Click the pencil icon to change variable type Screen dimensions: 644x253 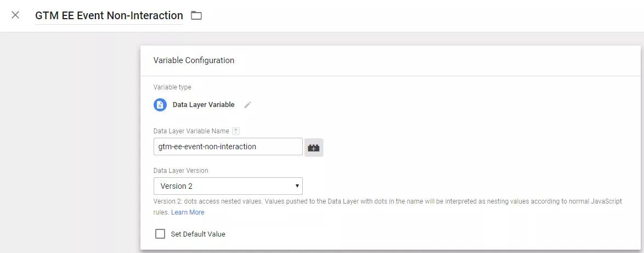click(x=247, y=105)
